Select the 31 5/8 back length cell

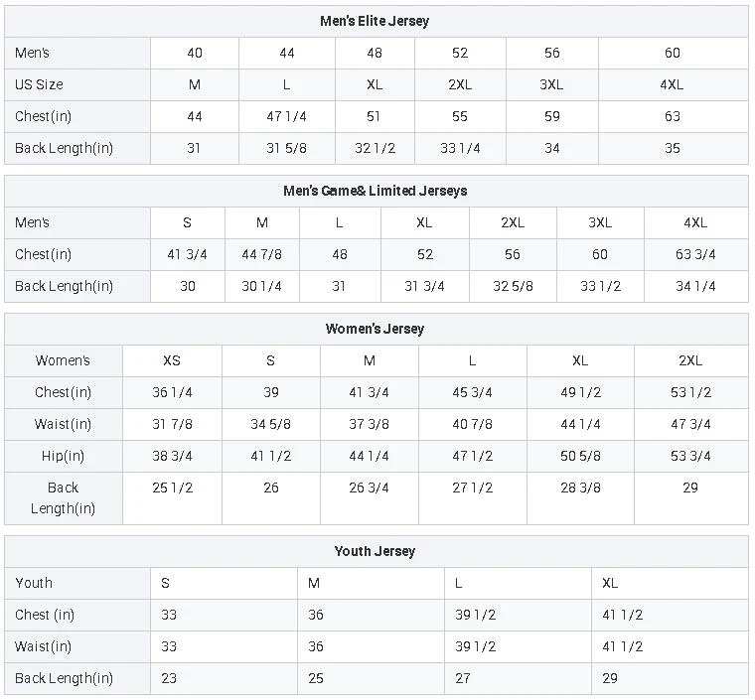click(x=286, y=148)
